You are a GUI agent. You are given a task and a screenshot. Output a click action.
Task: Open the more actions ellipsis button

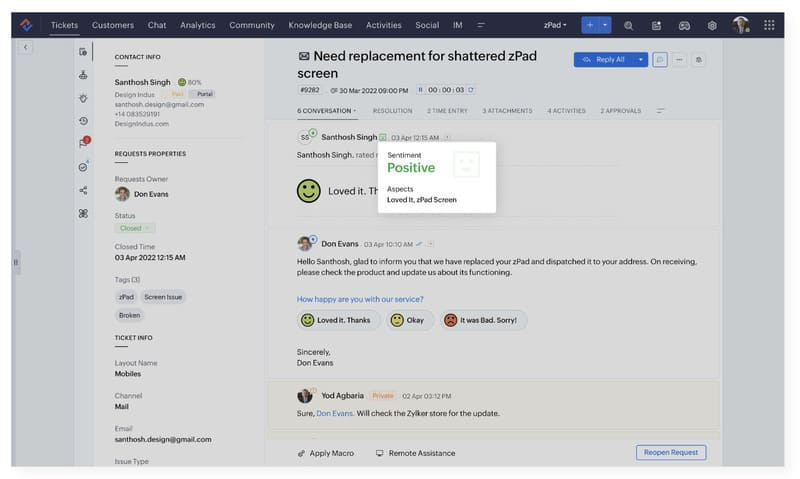coord(679,60)
